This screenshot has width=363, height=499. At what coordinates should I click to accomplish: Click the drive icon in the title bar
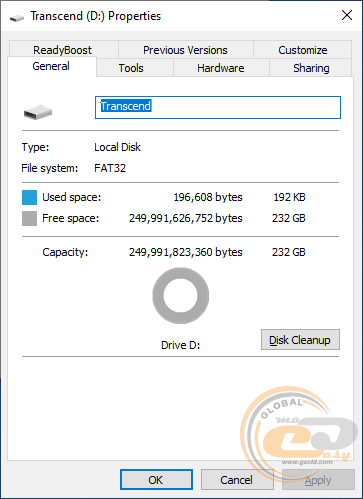click(x=17, y=17)
